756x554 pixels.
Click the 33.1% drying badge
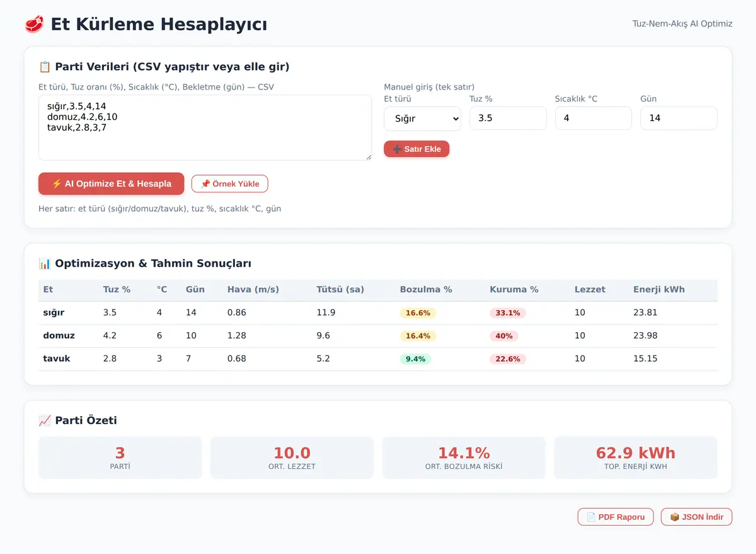point(508,313)
